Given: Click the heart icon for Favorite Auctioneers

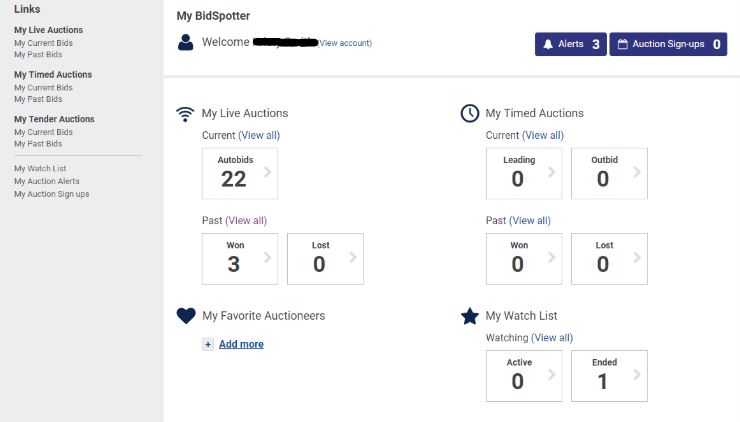Looking at the screenshot, I should click(x=186, y=316).
